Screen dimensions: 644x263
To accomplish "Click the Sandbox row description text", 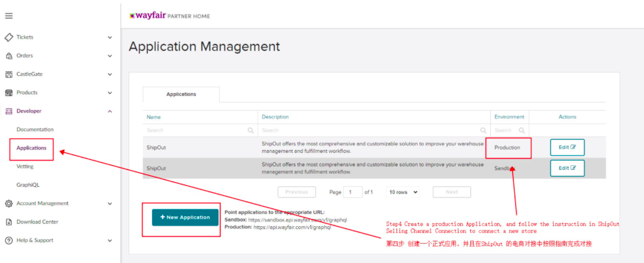I will (x=373, y=168).
